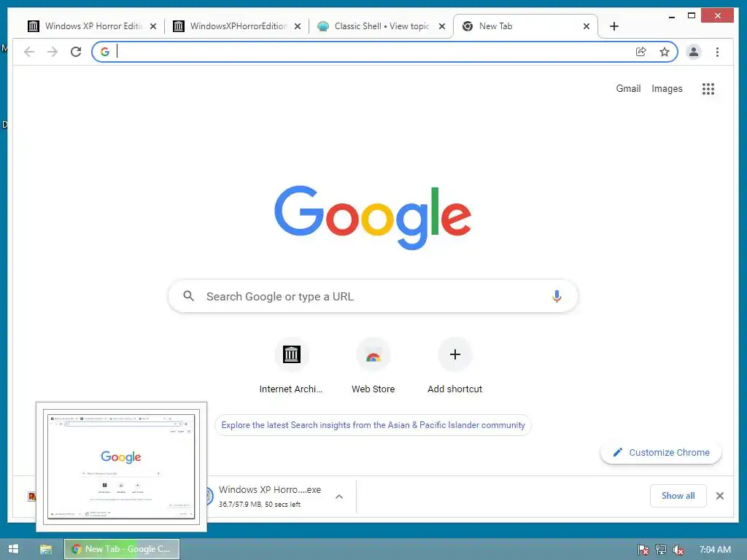Screen dimensions: 747x560
Task: Click the magnifier icon in search box
Action: click(189, 296)
